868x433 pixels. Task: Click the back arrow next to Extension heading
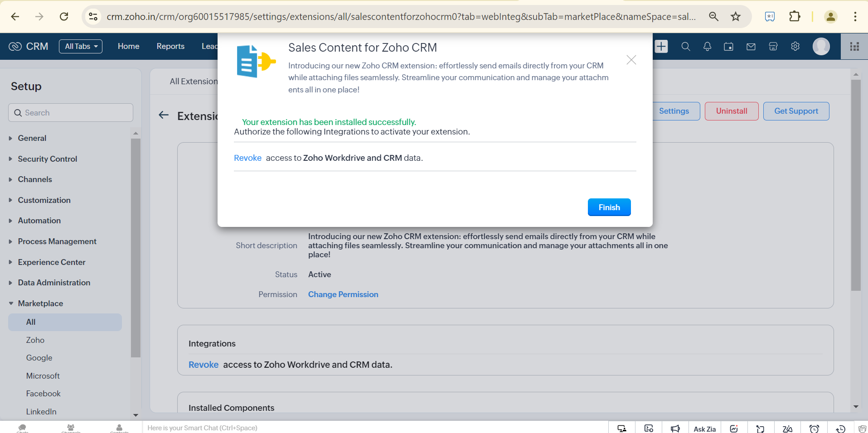[x=164, y=115]
